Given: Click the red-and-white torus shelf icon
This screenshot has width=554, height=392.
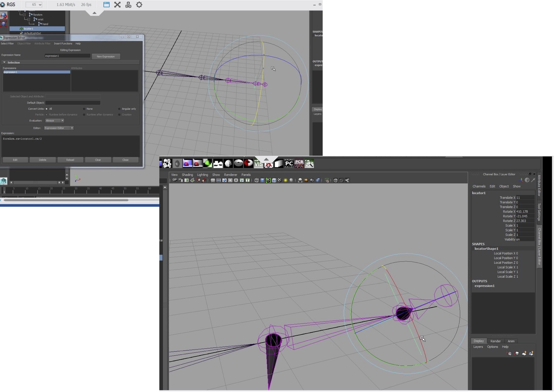Looking at the screenshot, I should pos(248,163).
